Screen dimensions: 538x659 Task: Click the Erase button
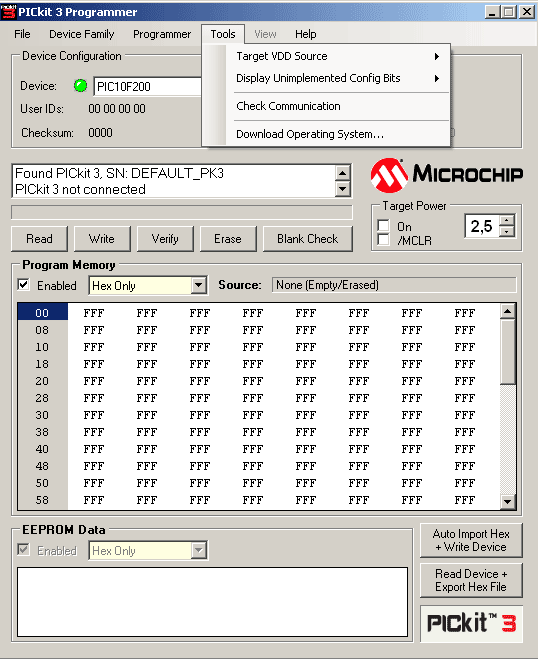tap(228, 239)
